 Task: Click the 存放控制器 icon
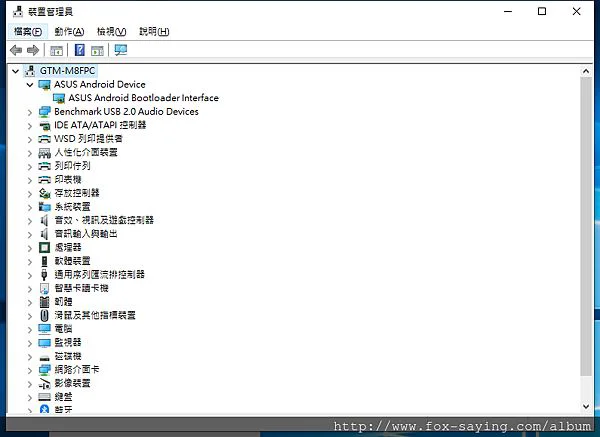pyautogui.click(x=44, y=193)
